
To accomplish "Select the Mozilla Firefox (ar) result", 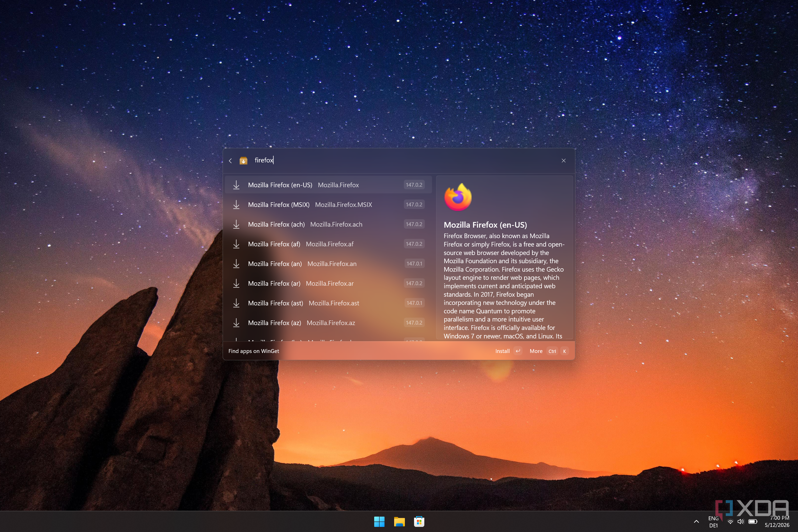I will click(x=328, y=283).
